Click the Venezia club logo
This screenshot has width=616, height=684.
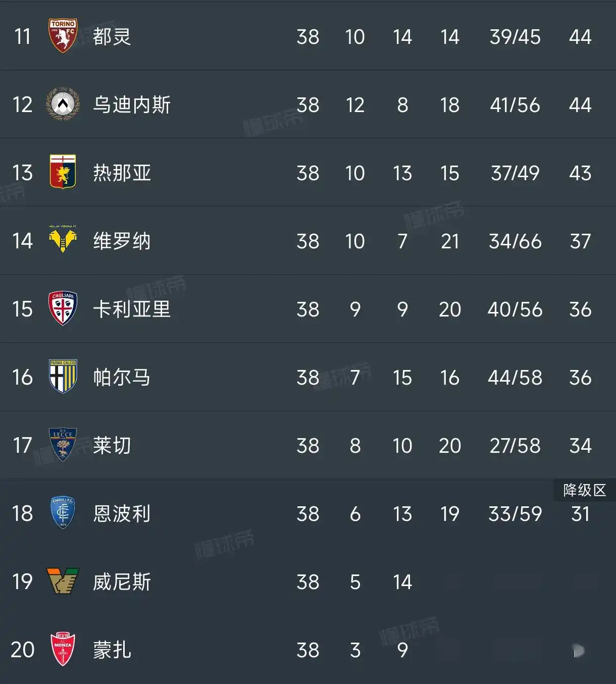[63, 581]
